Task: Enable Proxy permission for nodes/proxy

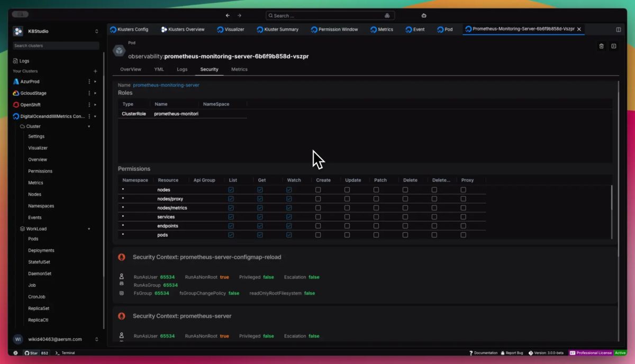Action: (463, 198)
